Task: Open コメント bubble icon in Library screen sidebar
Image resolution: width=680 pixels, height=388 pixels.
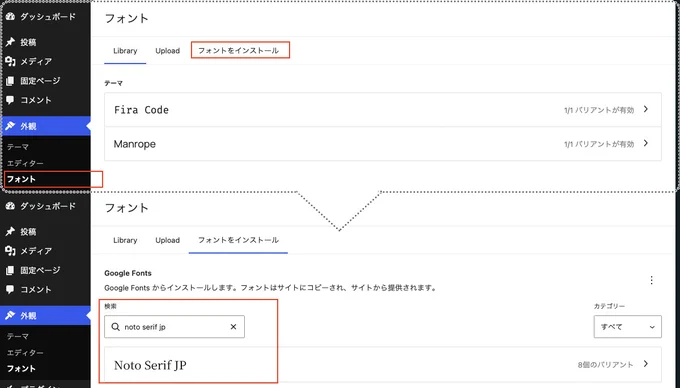Action: tap(10, 100)
